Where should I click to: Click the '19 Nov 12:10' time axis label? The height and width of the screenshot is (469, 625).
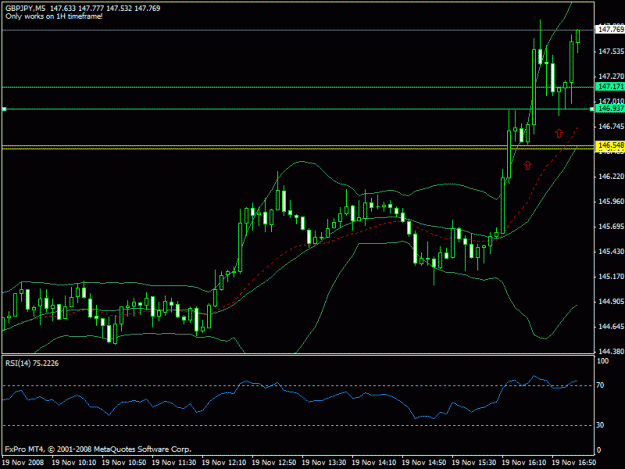point(224,463)
